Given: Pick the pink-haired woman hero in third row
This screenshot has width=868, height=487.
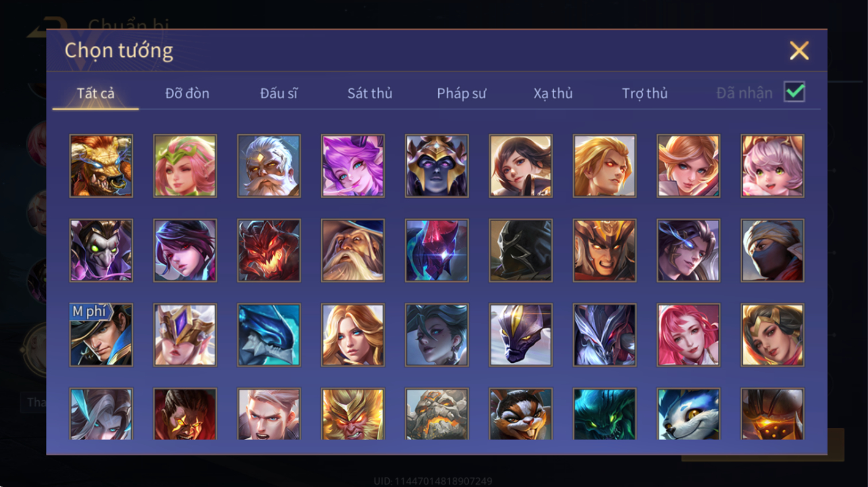Looking at the screenshot, I should 688,335.
